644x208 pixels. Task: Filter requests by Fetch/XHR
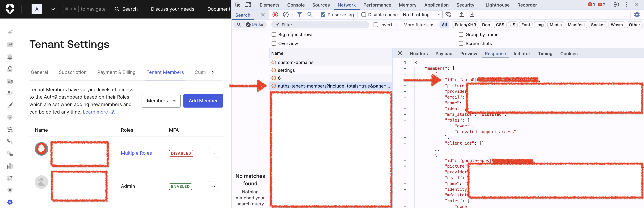(x=465, y=25)
